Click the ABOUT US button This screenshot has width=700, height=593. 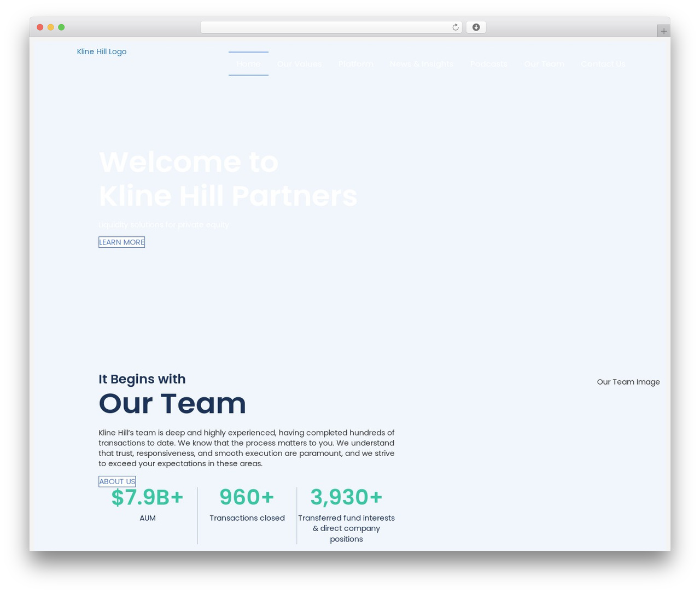click(117, 481)
